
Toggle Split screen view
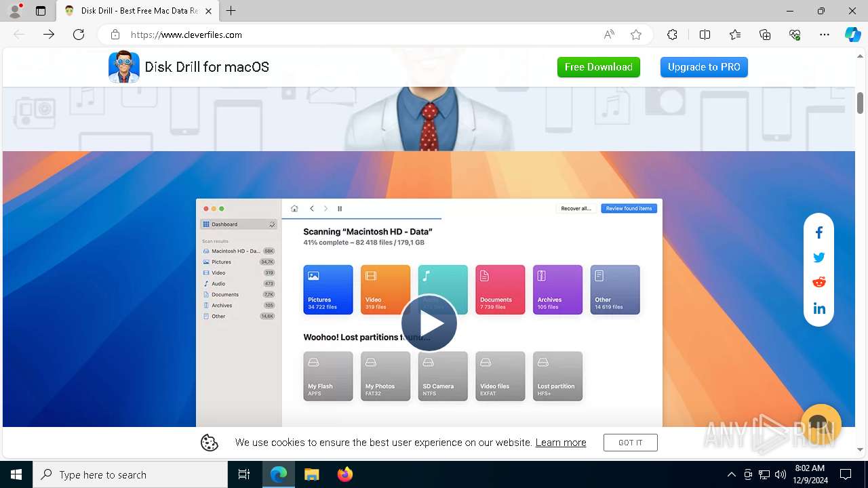[x=705, y=35]
